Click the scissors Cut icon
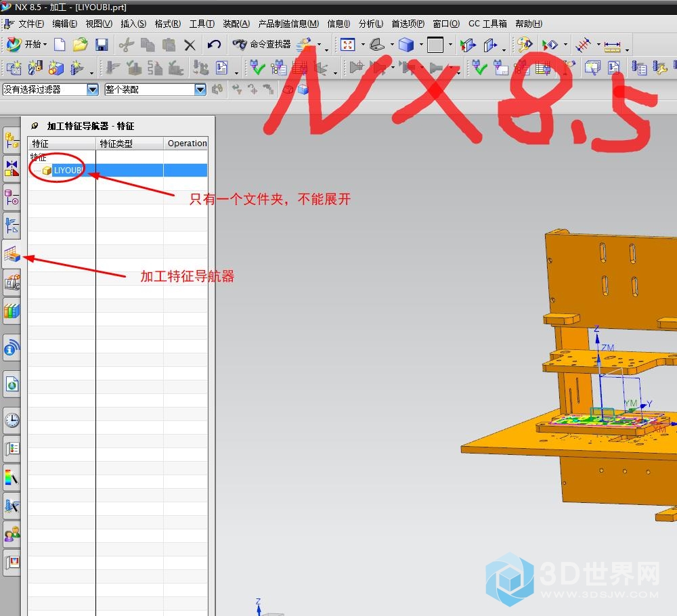This screenshot has height=616, width=677. click(126, 45)
